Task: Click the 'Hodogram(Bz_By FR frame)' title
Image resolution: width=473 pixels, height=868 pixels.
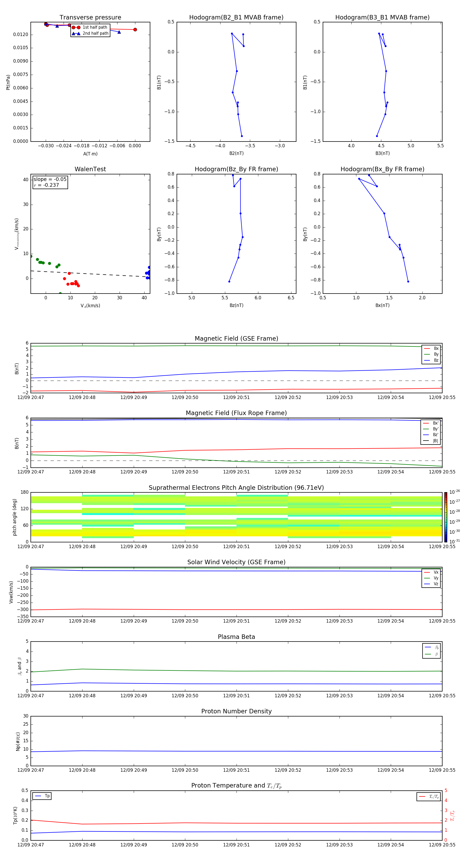Action: (x=236, y=169)
